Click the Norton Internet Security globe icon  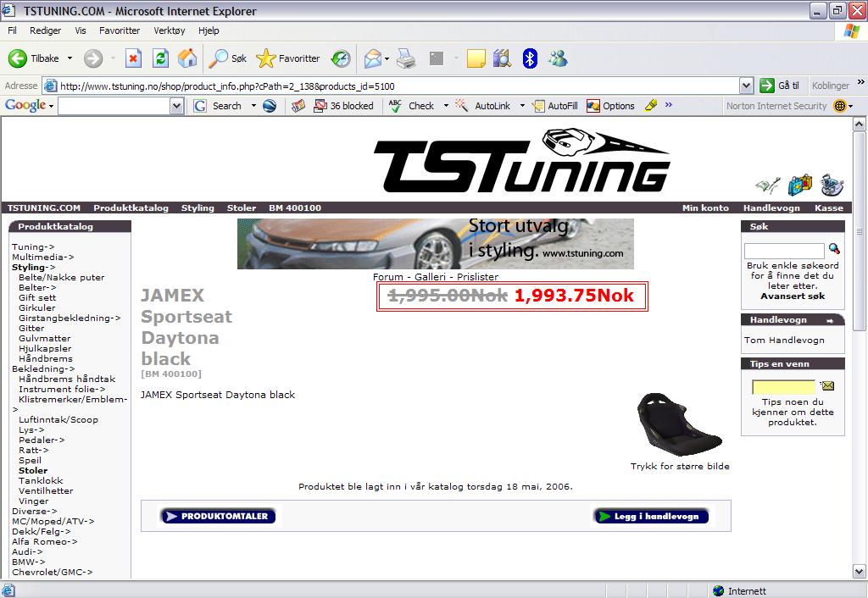point(840,106)
